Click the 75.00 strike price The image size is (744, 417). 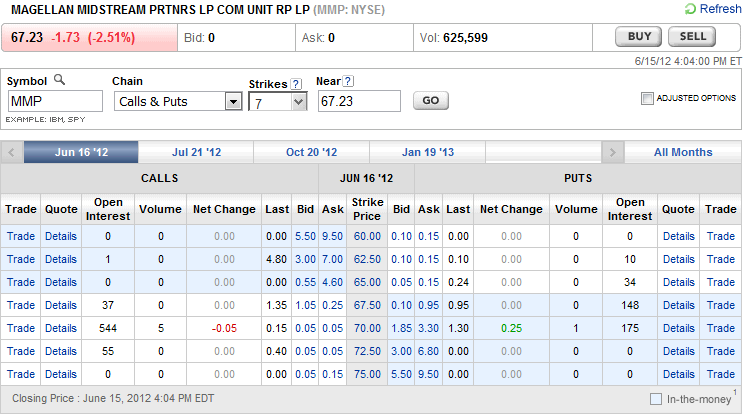367,374
